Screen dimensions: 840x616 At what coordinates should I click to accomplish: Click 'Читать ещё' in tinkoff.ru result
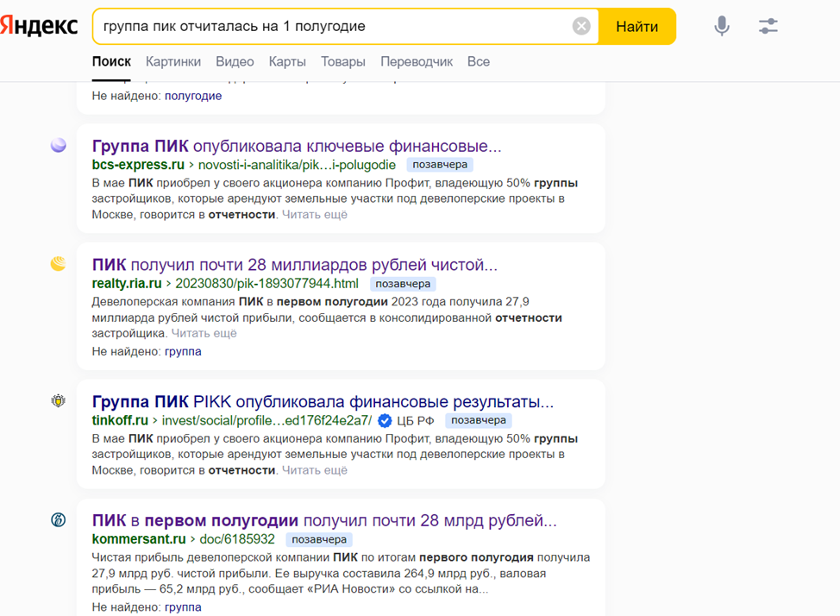click(315, 470)
